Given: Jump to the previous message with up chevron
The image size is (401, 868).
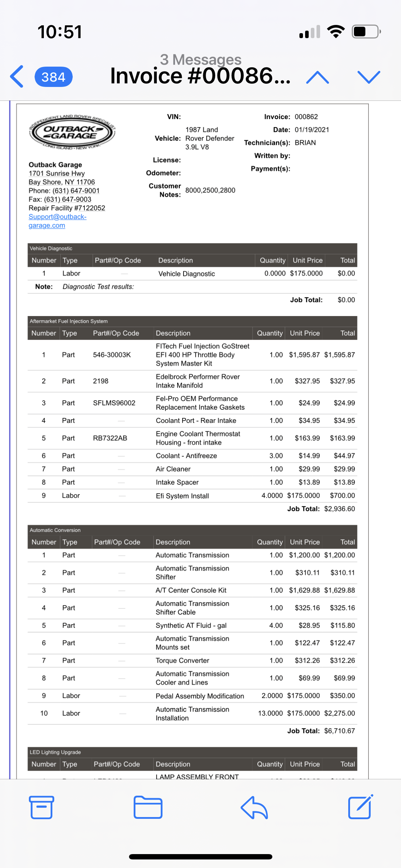Looking at the screenshot, I should (x=317, y=77).
